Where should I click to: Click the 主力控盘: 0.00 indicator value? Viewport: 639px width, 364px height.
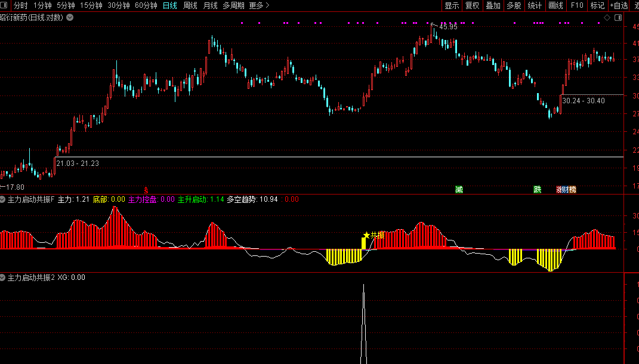[151, 199]
